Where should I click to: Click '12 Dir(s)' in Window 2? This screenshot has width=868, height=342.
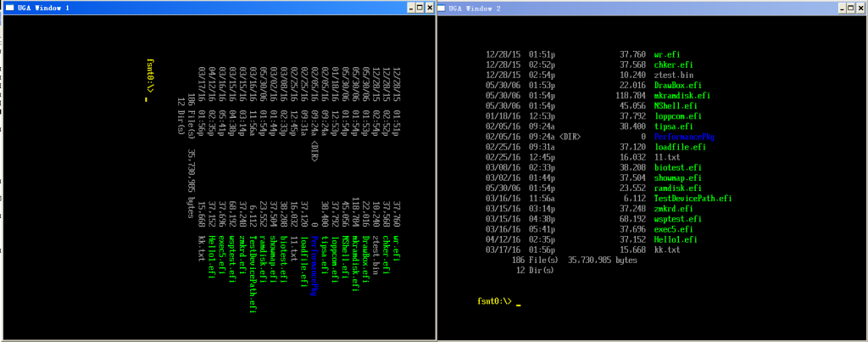pos(534,271)
